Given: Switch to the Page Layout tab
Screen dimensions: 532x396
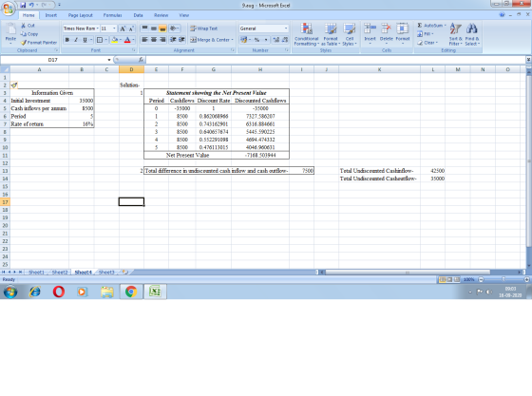Looking at the screenshot, I should coord(80,15).
